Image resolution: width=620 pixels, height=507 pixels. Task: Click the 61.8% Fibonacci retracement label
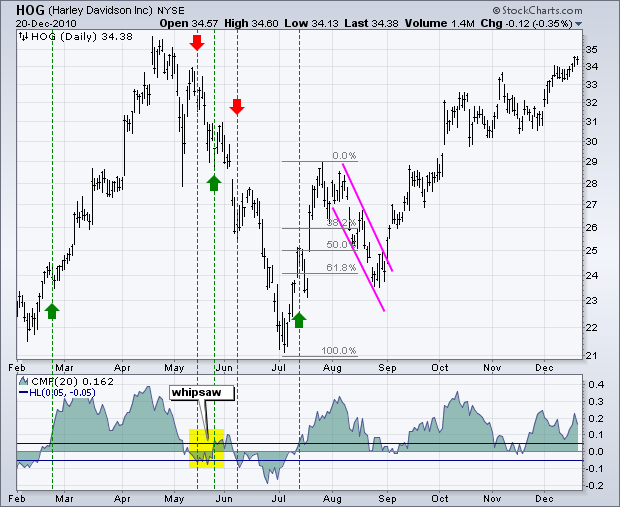point(341,268)
